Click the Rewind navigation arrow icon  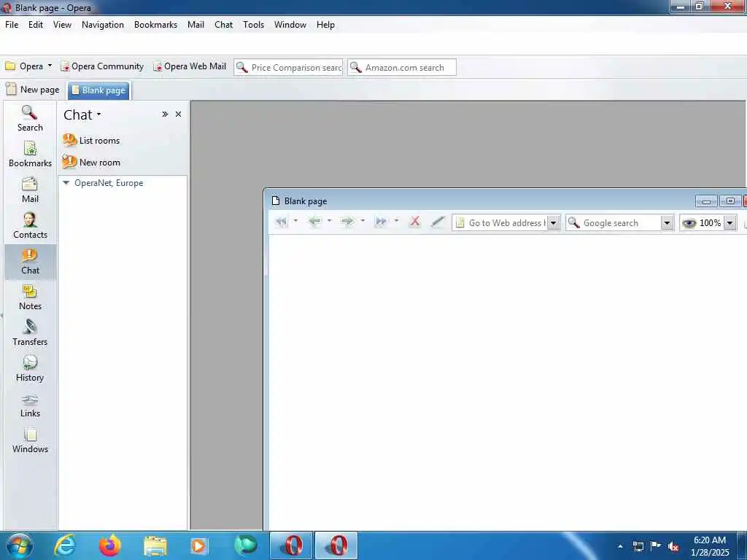tap(282, 222)
